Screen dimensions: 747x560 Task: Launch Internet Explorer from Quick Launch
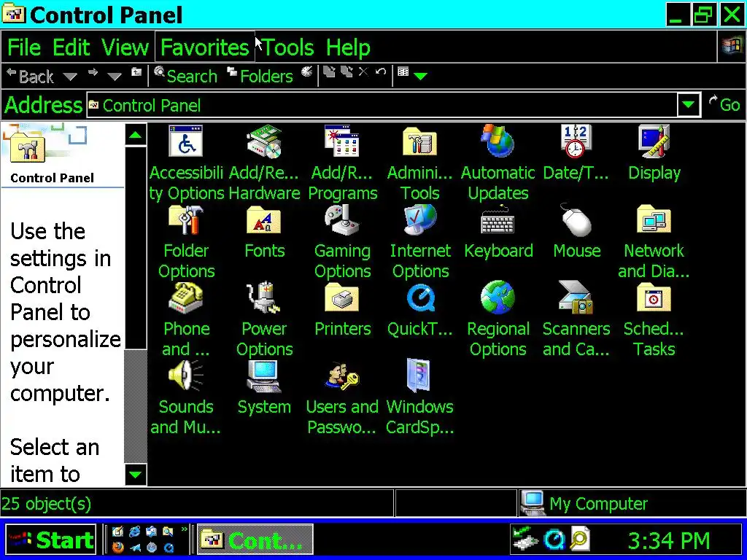coord(135,532)
